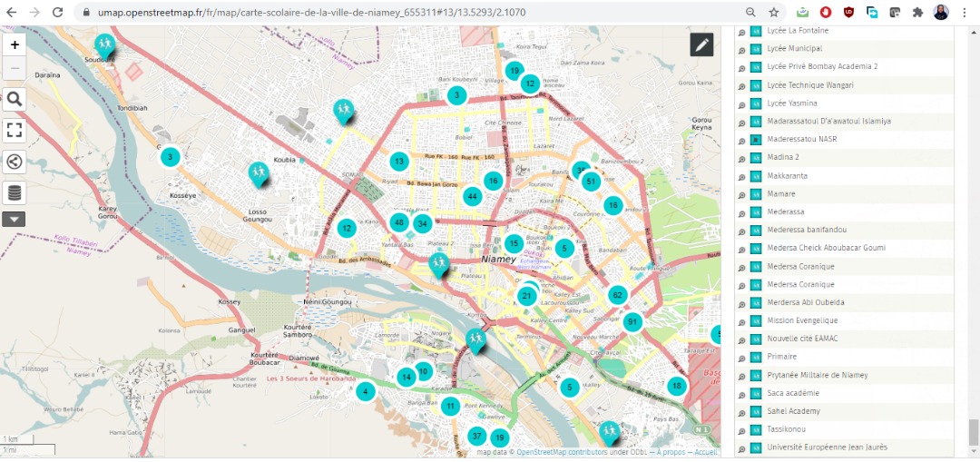Expand more map controls with down arrow
980x462 pixels.
click(x=14, y=219)
